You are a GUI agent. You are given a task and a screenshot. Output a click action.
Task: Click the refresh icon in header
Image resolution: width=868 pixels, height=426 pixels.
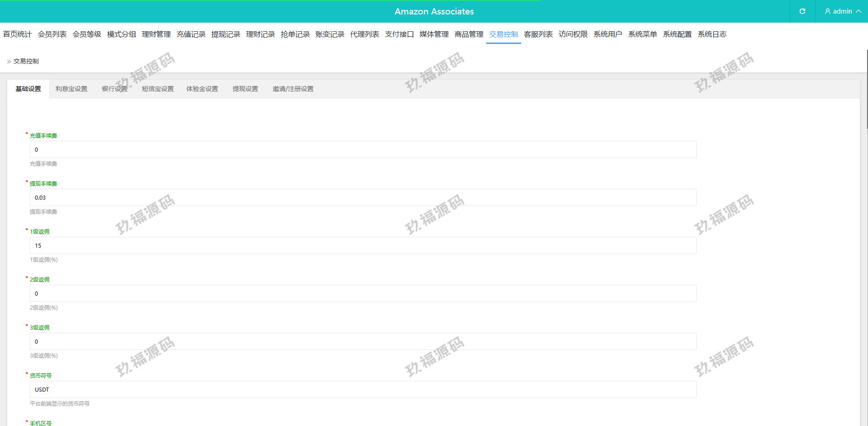pos(802,11)
